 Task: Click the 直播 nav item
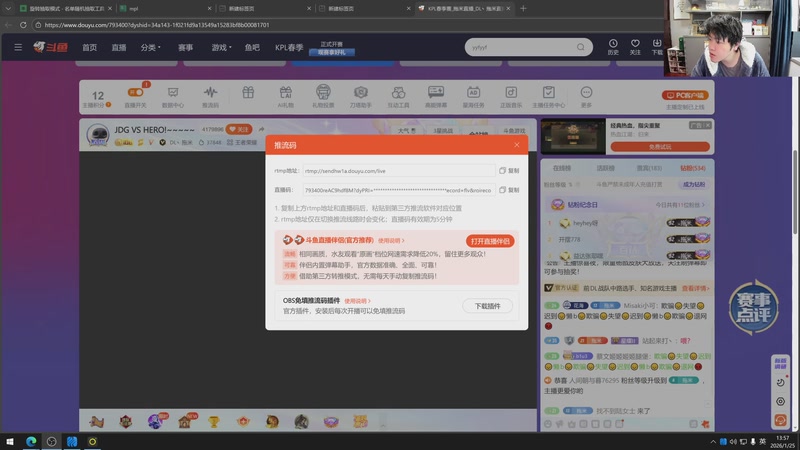[x=119, y=47]
